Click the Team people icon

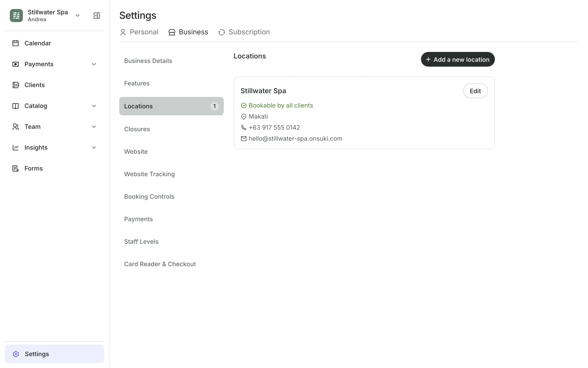coord(16,127)
